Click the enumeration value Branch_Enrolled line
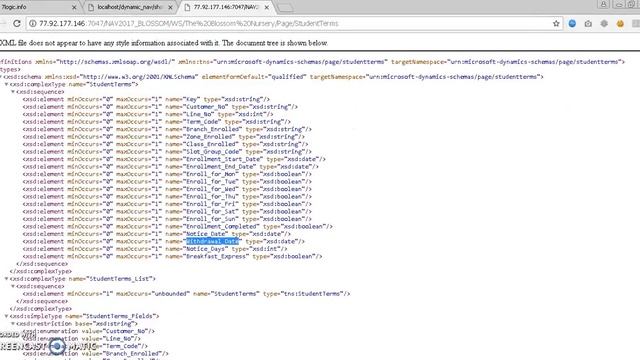Image resolution: width=640 pixels, height=360 pixels. pos(95,353)
